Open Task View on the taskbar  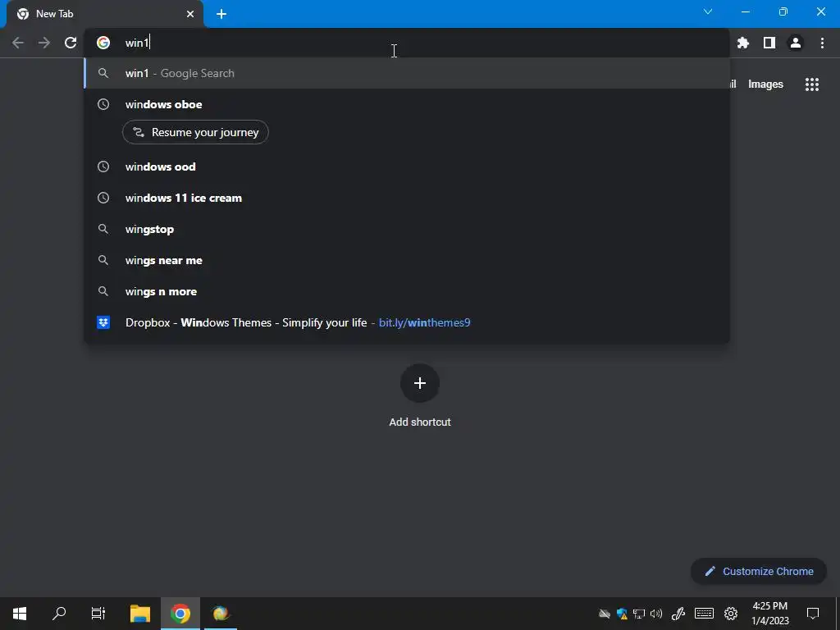[98, 614]
